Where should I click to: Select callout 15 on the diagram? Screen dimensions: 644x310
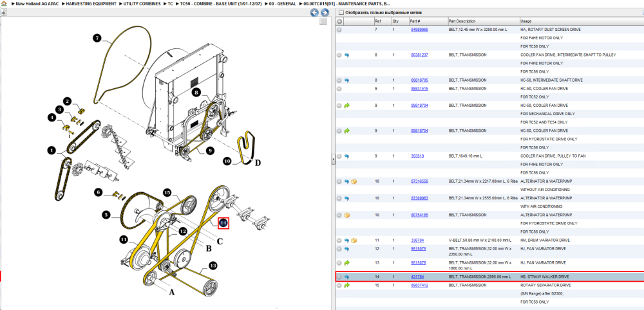click(167, 192)
